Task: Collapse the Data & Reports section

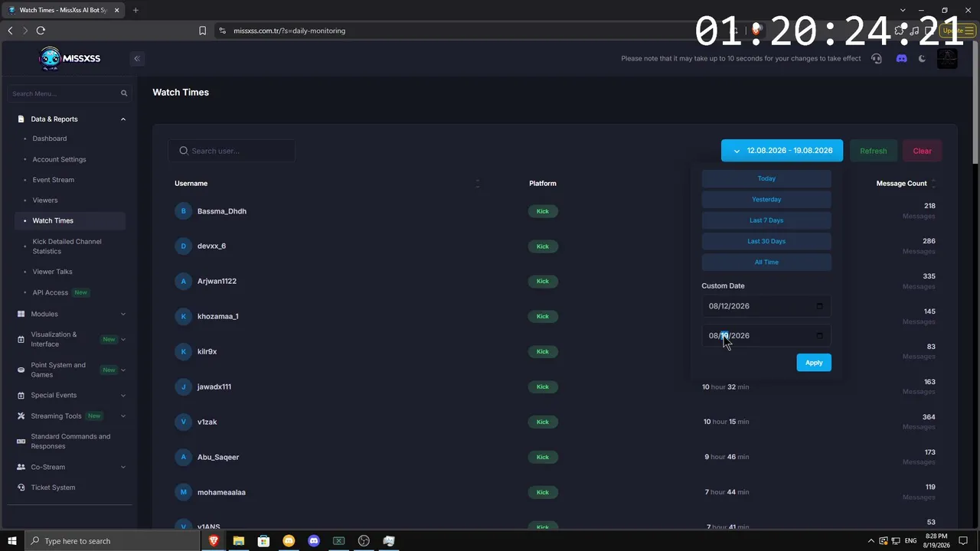Action: (122, 119)
